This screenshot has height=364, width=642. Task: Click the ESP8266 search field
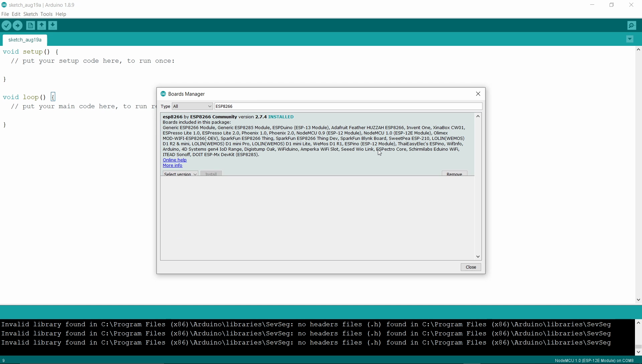pyautogui.click(x=348, y=106)
